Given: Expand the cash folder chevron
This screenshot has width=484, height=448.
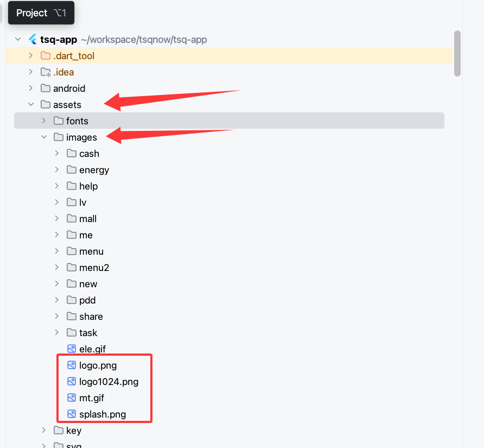Looking at the screenshot, I should click(x=57, y=154).
